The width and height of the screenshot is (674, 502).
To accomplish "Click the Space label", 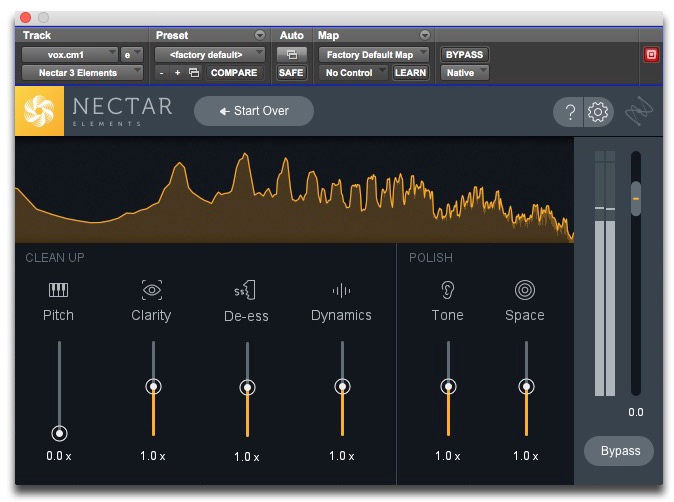I will pyautogui.click(x=525, y=315).
